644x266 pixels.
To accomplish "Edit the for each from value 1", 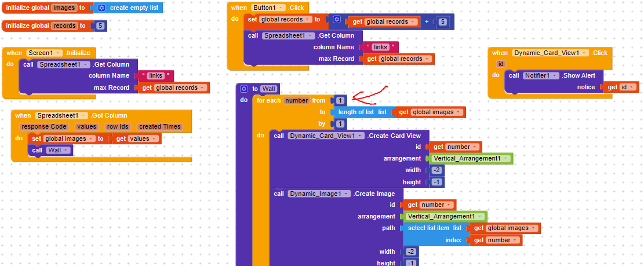I will pyautogui.click(x=340, y=100).
